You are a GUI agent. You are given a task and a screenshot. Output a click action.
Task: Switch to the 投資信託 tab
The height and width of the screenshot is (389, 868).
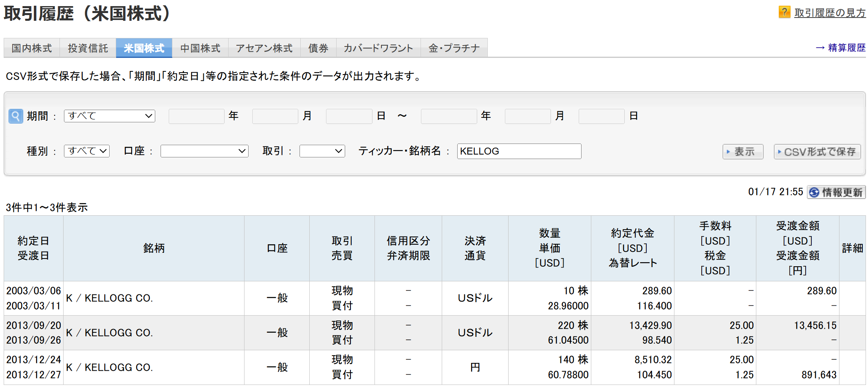click(x=88, y=48)
